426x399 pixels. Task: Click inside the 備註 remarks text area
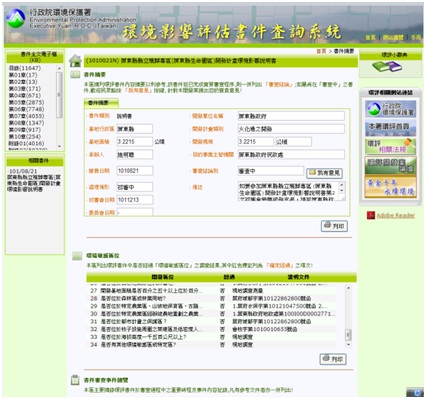coord(288,191)
